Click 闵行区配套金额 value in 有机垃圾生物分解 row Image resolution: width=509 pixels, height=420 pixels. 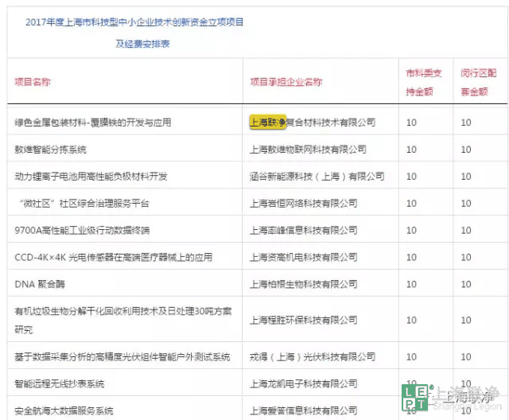(466, 320)
